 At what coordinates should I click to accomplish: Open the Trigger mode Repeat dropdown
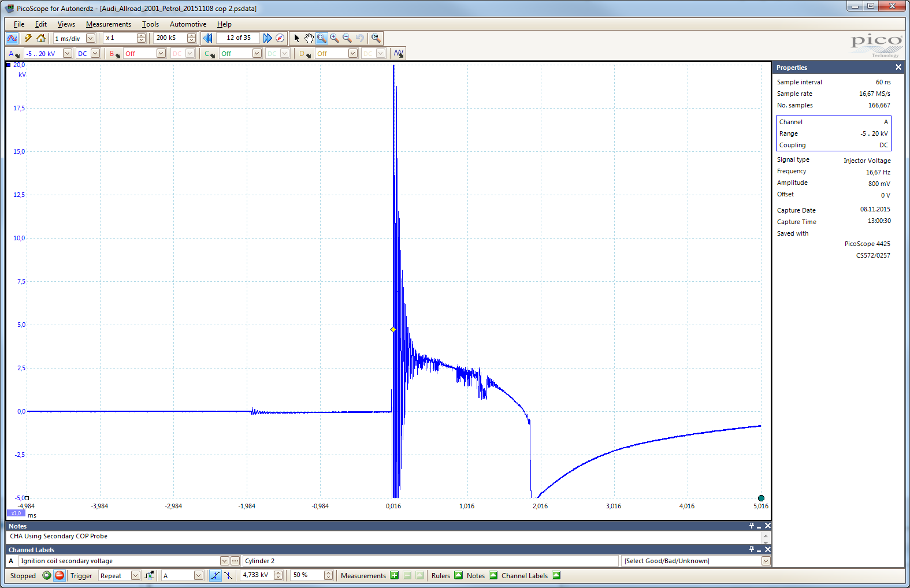[136, 575]
